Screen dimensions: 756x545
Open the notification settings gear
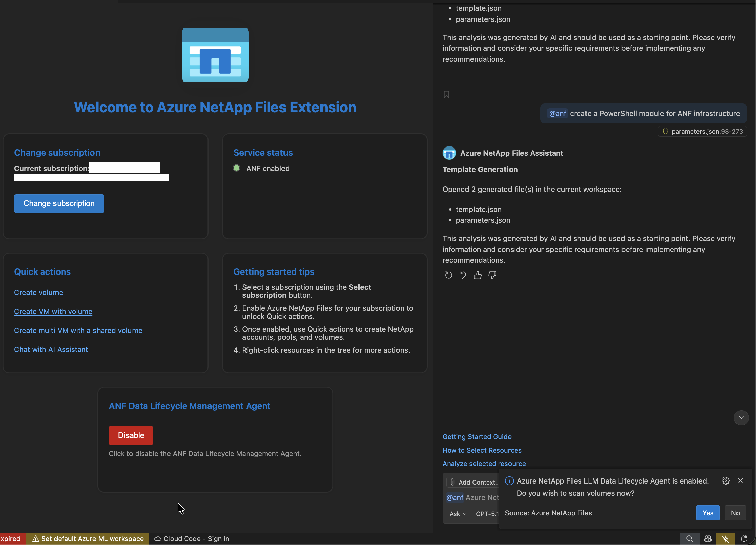point(726,481)
